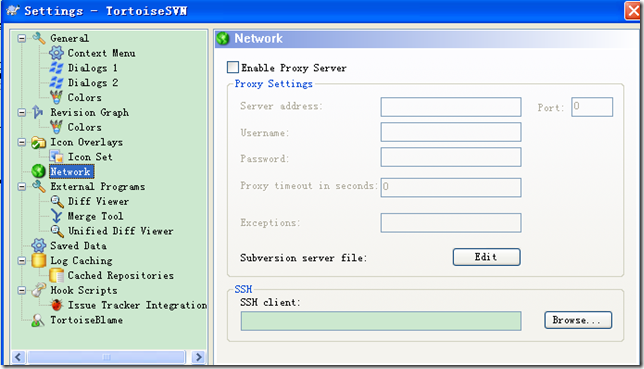This screenshot has width=644, height=369.
Task: Select Dialogs 1 in the tree
Action: pos(92,68)
